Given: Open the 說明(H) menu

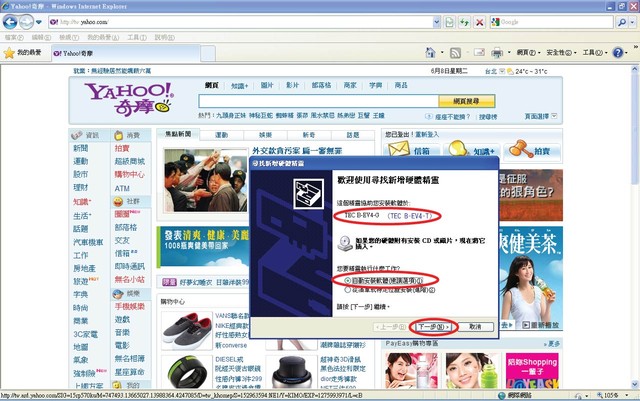Looking at the screenshot, I should coord(164,38).
